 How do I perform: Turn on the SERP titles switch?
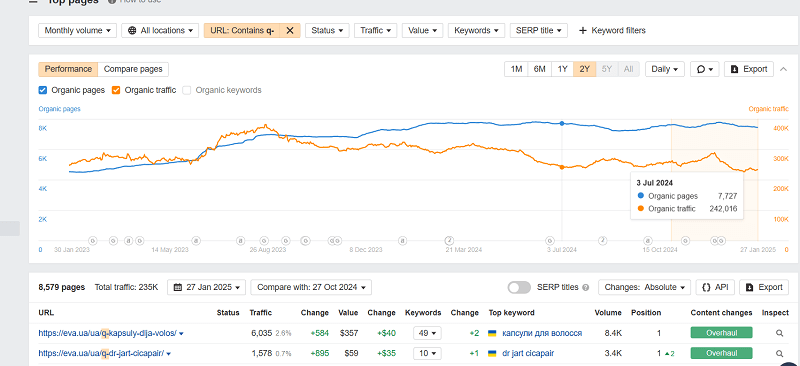pos(519,287)
